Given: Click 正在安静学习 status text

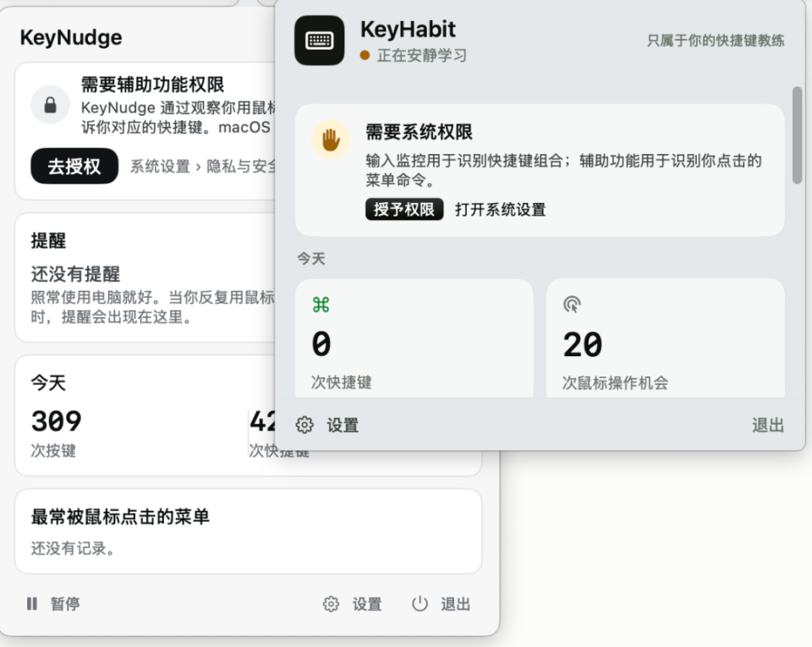Looking at the screenshot, I should pos(422,55).
